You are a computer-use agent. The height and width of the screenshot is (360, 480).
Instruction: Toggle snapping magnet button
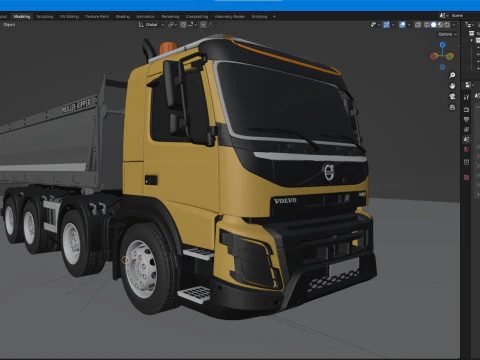(x=183, y=25)
